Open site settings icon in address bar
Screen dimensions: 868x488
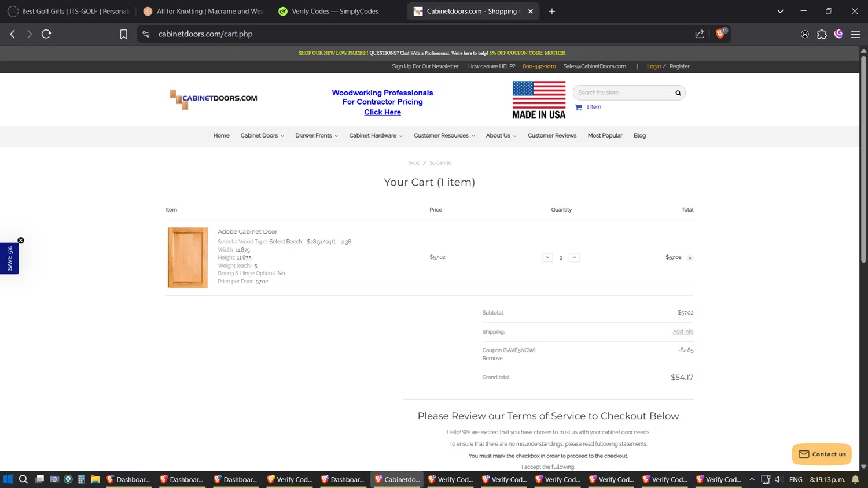click(146, 34)
